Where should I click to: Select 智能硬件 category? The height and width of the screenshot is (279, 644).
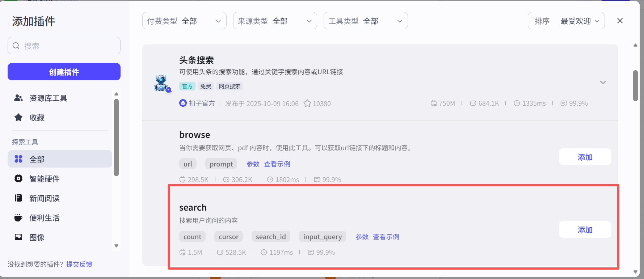pyautogui.click(x=60, y=178)
